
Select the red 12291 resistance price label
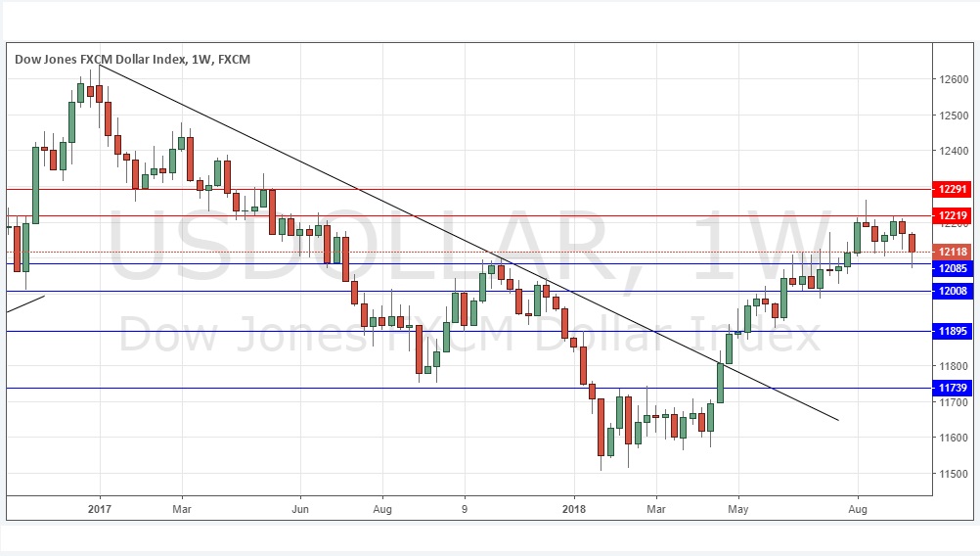[x=954, y=188]
